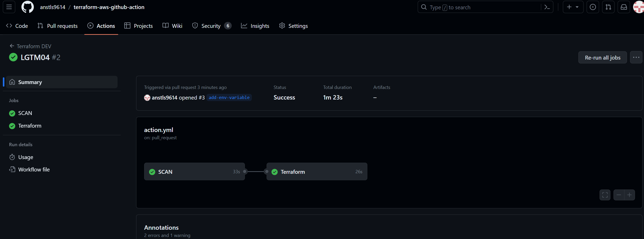This screenshot has width=644, height=239.
Task: Switch to the Settings tab
Action: [293, 26]
